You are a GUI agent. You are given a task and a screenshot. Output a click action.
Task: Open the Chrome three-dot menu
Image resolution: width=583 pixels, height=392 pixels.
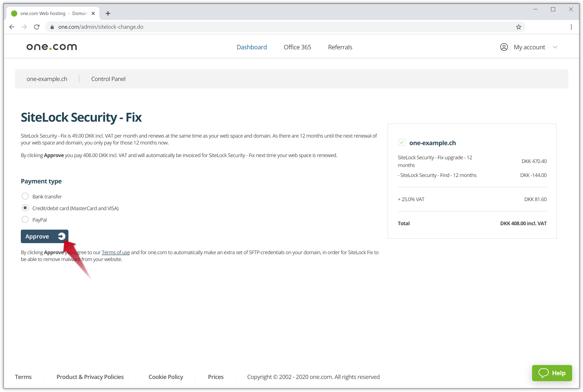tap(571, 27)
